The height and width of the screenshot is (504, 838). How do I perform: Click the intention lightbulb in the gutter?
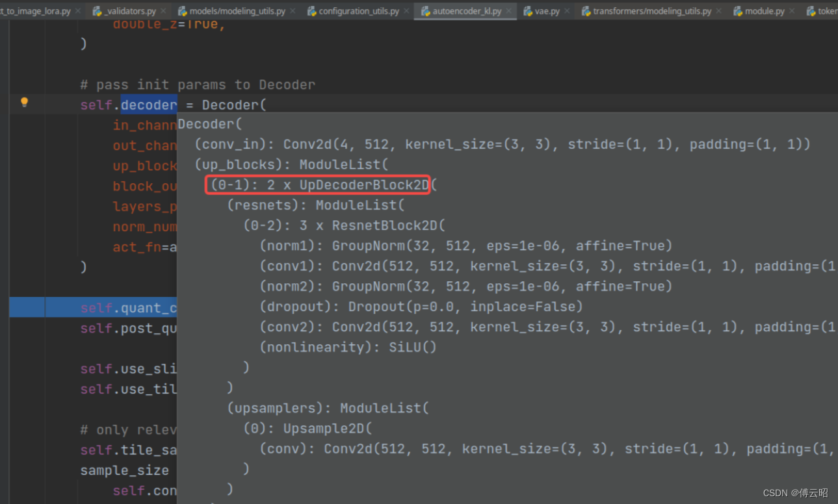click(x=24, y=103)
